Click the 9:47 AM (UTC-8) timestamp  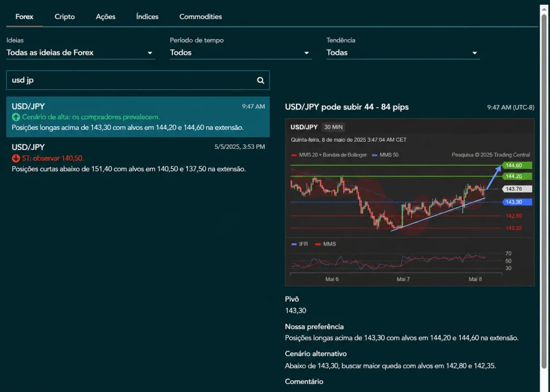tap(511, 107)
